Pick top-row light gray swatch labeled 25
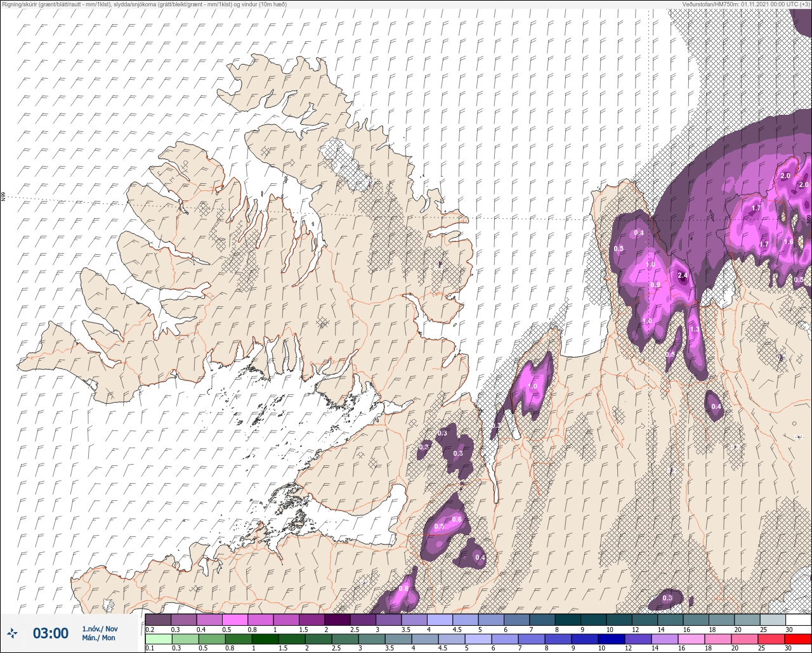Viewport: 812px width, 653px height. tap(772, 619)
